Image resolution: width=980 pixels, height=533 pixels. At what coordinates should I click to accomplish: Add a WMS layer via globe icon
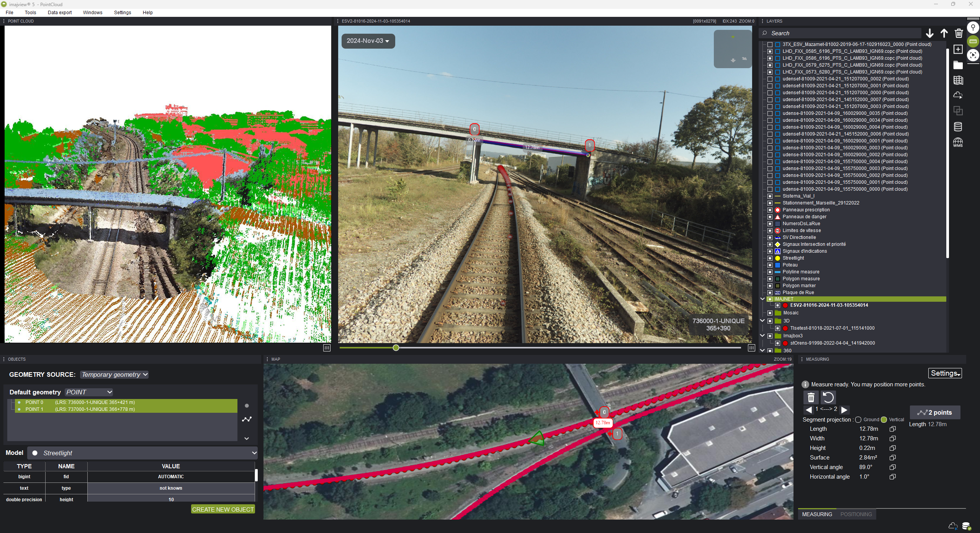[958, 142]
